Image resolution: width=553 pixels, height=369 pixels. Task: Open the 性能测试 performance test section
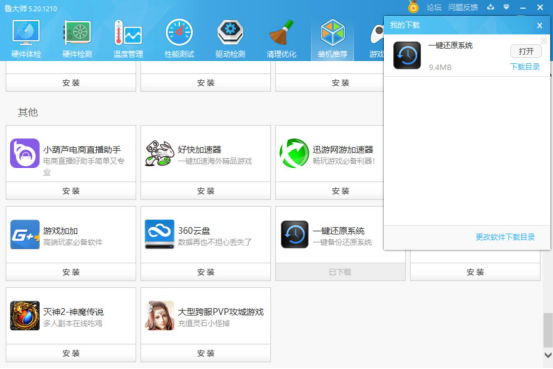click(x=179, y=39)
